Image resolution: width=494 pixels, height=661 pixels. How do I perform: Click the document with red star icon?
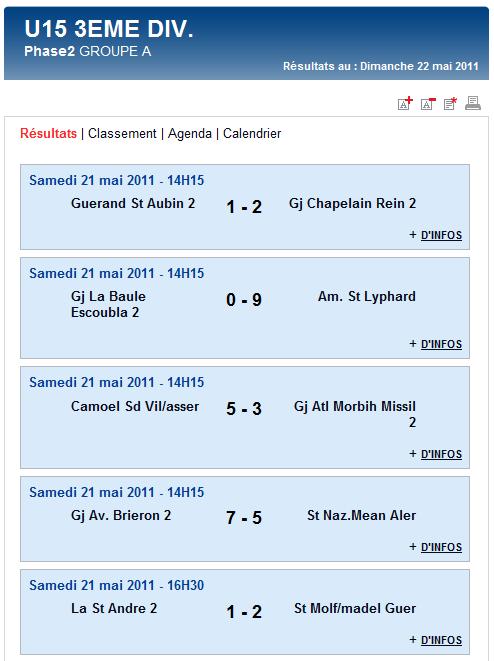(450, 103)
